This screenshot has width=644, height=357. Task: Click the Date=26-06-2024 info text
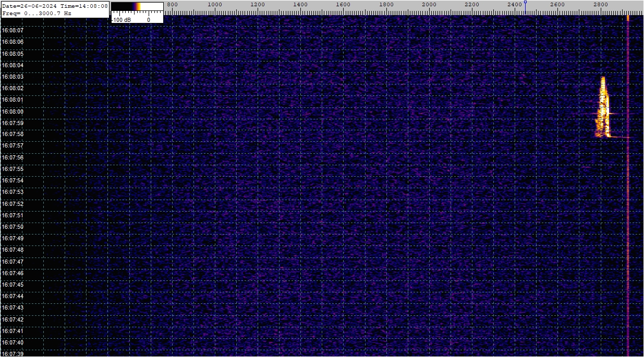28,6
